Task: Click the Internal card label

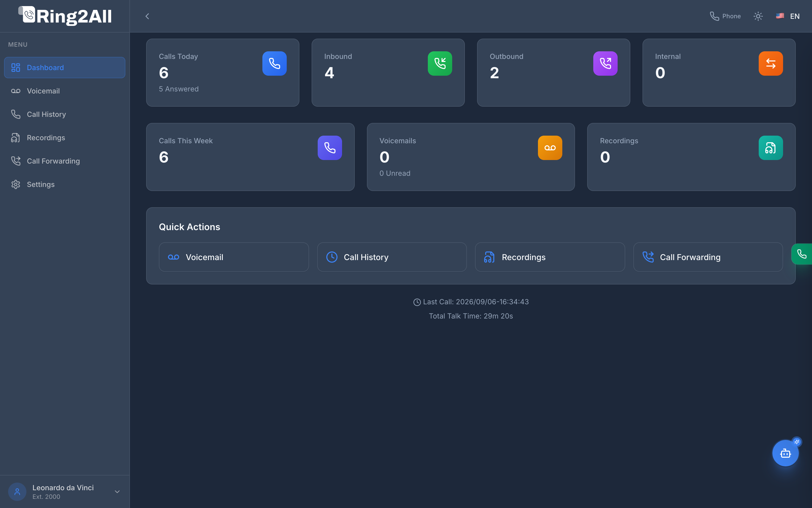Action: (x=668, y=56)
